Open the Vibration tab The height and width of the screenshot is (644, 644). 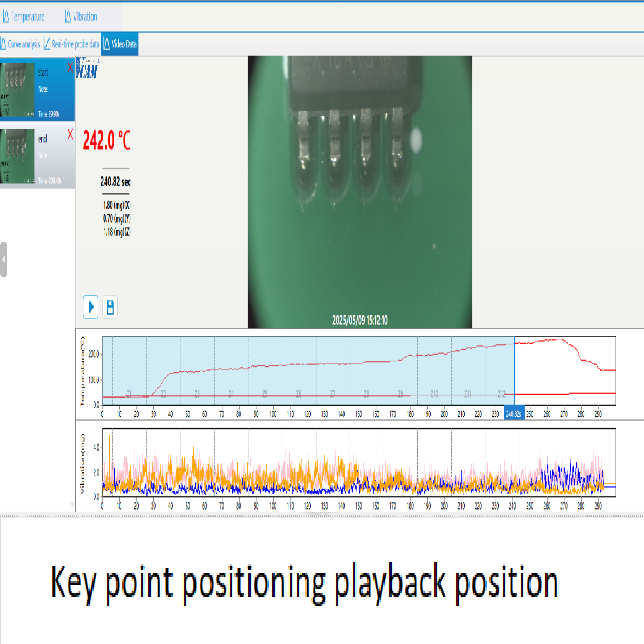pyautogui.click(x=81, y=17)
